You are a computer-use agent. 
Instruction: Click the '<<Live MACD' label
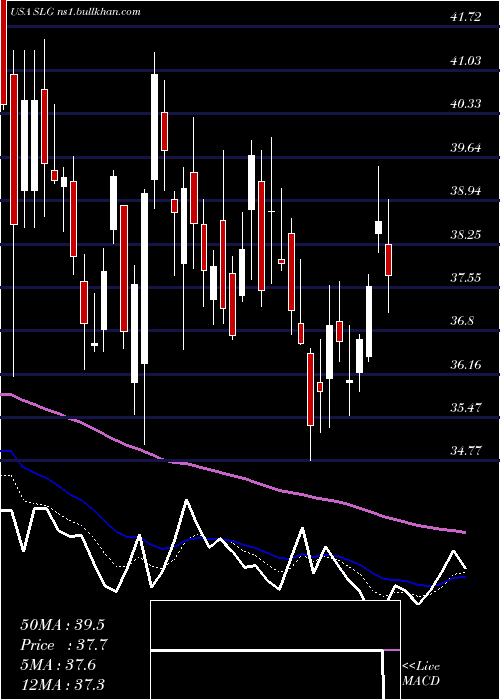(x=421, y=673)
